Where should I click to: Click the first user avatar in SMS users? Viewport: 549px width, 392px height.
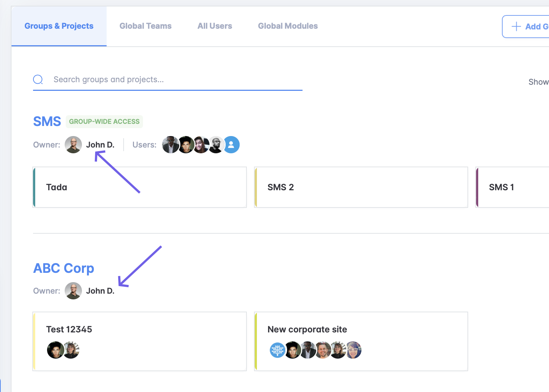pyautogui.click(x=170, y=145)
